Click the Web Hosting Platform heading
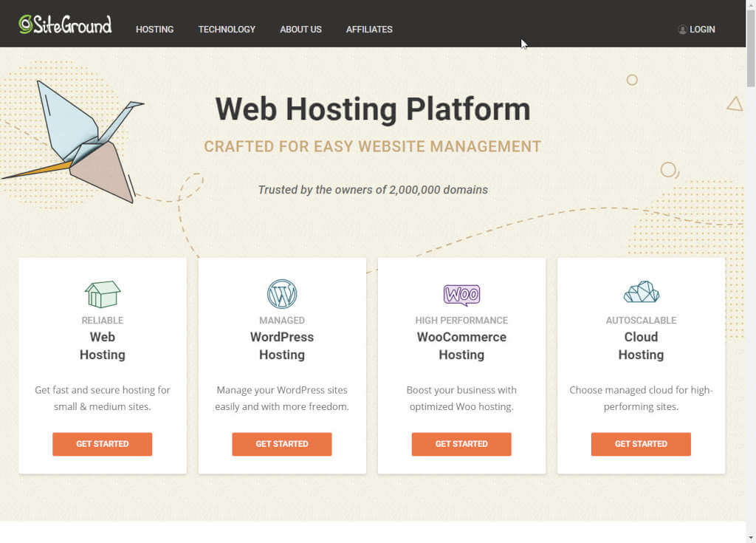756x543 pixels. click(x=373, y=109)
